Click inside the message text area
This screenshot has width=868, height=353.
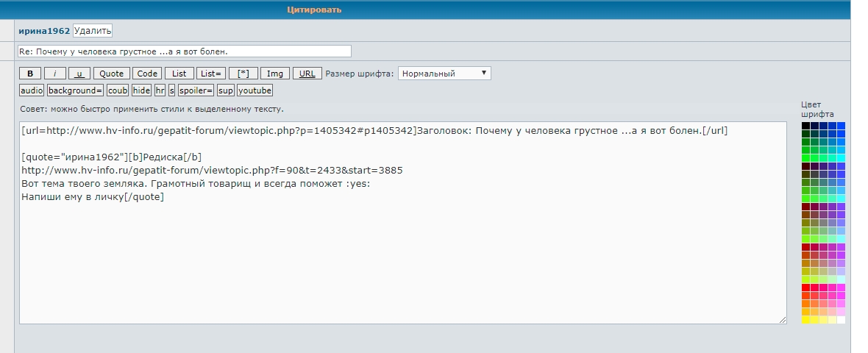(x=402, y=257)
